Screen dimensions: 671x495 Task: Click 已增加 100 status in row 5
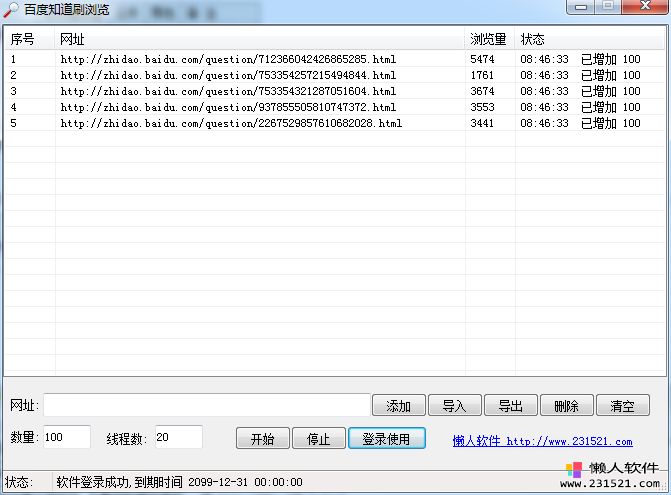coord(611,123)
